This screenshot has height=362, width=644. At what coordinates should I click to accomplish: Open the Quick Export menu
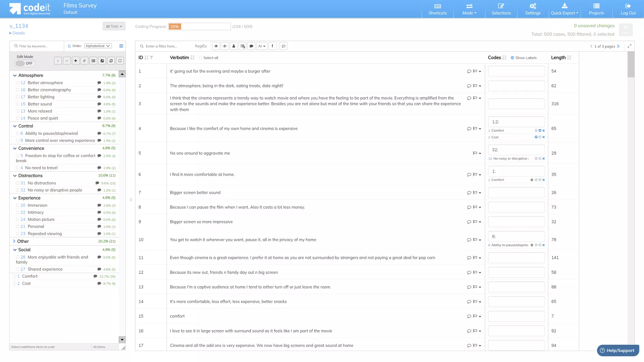(x=564, y=9)
